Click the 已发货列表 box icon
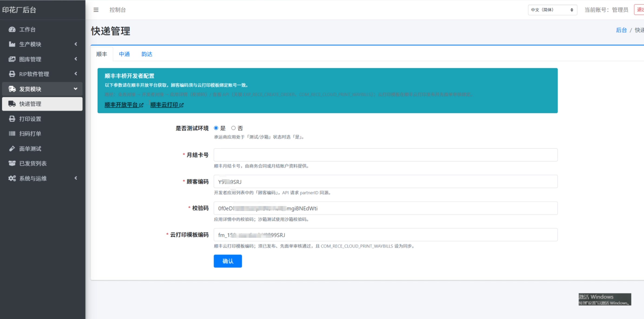 click(x=12, y=163)
